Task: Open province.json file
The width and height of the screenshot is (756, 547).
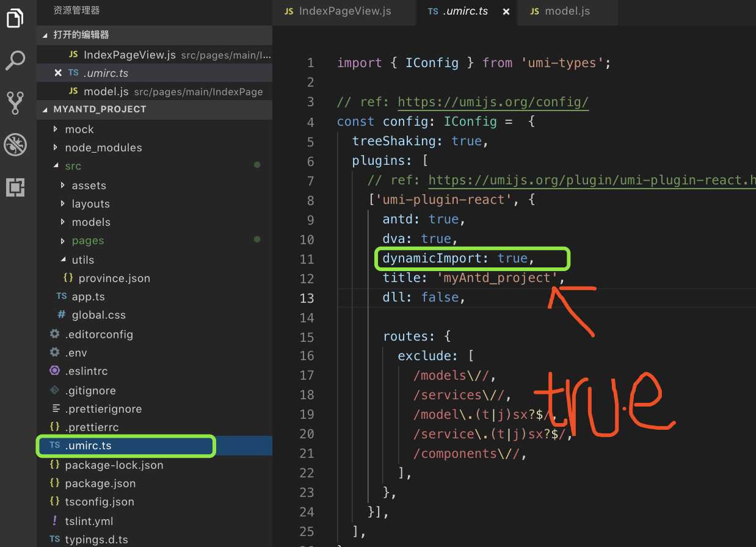Action: (114, 278)
